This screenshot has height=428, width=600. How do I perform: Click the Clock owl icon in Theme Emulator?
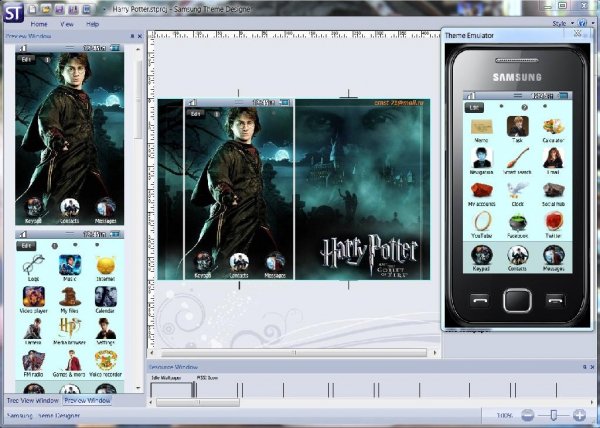pos(517,190)
